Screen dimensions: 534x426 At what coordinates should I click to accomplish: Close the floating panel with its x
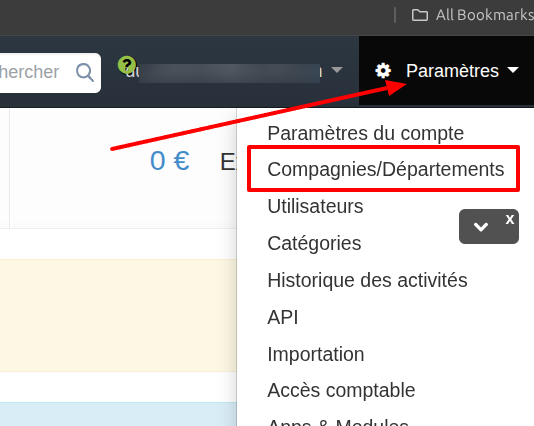pos(509,220)
